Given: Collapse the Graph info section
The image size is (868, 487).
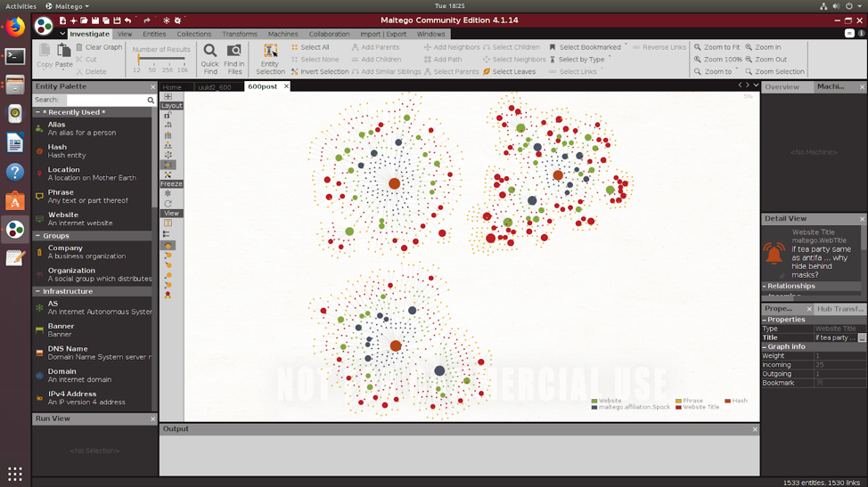Looking at the screenshot, I should 765,346.
